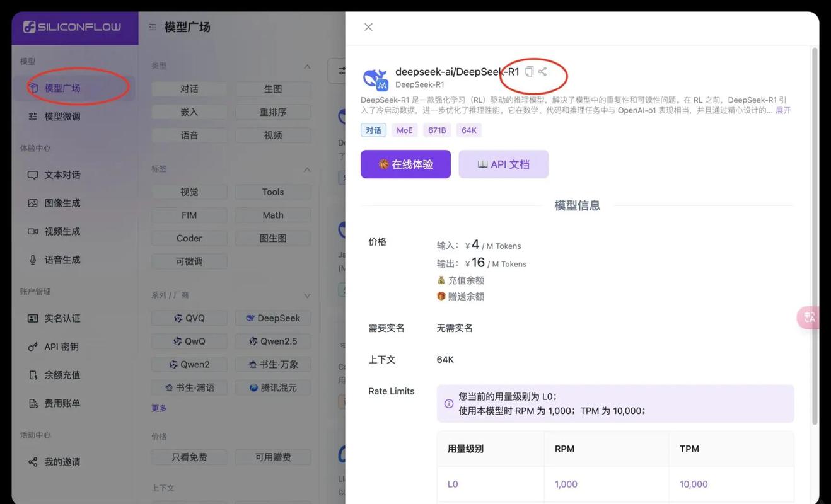Select the Math tag filter
831x504 pixels.
pos(273,215)
